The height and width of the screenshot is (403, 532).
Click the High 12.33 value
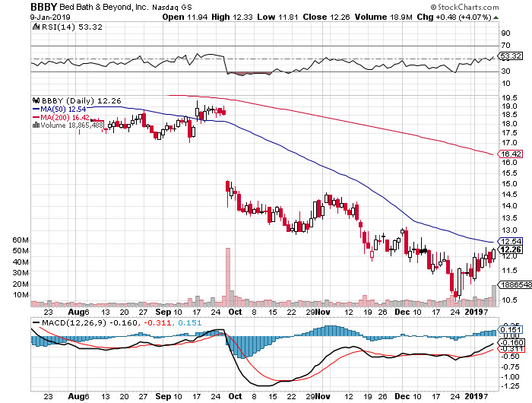click(232, 17)
